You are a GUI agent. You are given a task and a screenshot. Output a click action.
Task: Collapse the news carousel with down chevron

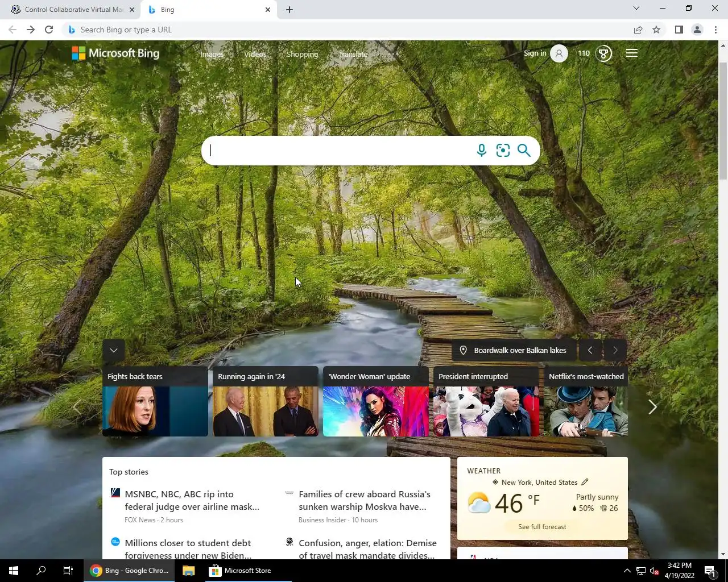[x=114, y=350]
